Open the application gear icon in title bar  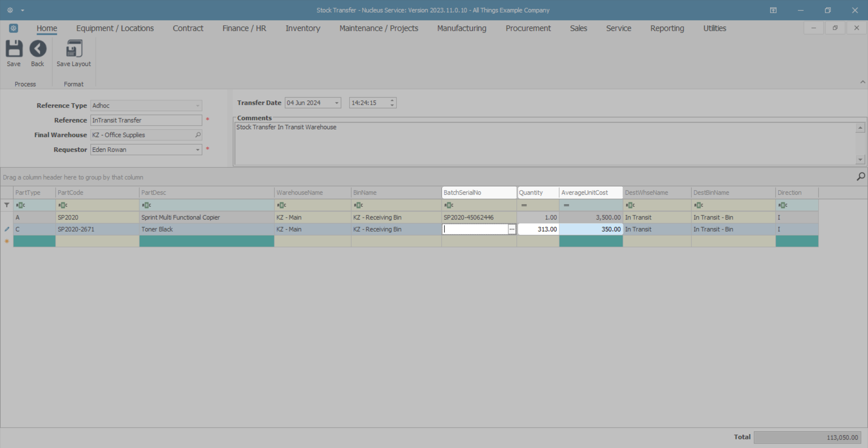[x=10, y=10]
